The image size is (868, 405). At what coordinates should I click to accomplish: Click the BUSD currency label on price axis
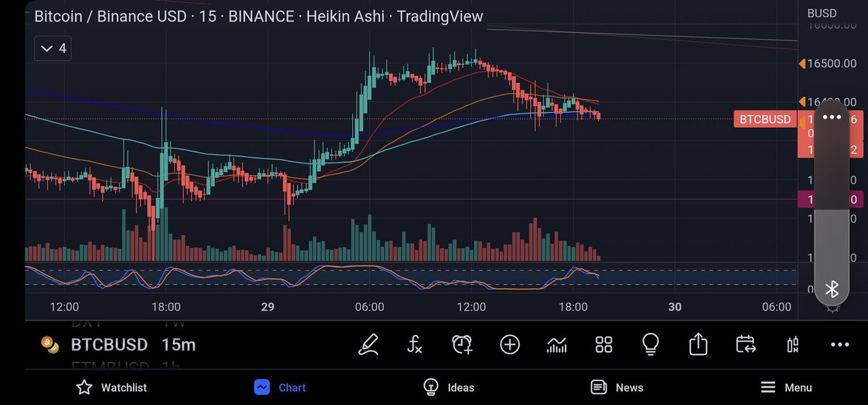[x=822, y=13]
